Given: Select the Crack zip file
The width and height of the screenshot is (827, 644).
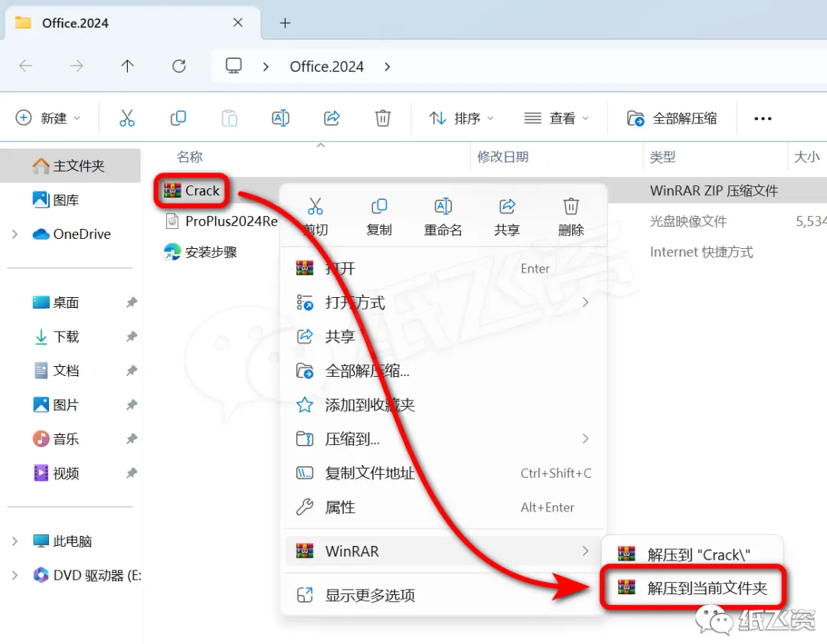Looking at the screenshot, I should click(191, 191).
